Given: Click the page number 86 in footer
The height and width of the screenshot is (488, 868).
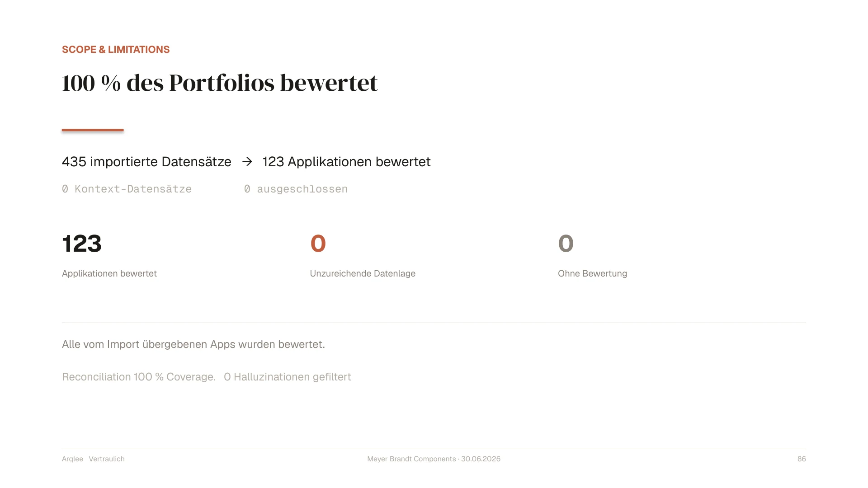Looking at the screenshot, I should [x=802, y=459].
